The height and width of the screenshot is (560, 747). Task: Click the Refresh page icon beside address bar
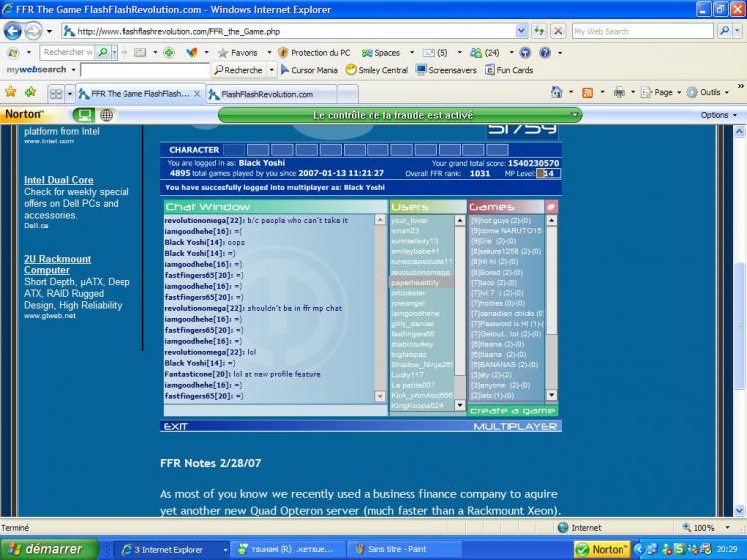[540, 31]
